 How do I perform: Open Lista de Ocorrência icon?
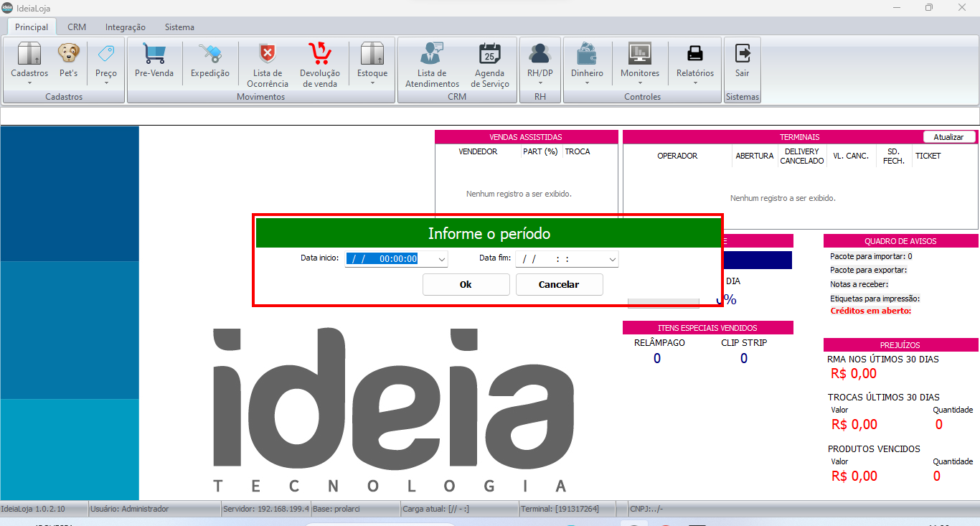(x=267, y=55)
